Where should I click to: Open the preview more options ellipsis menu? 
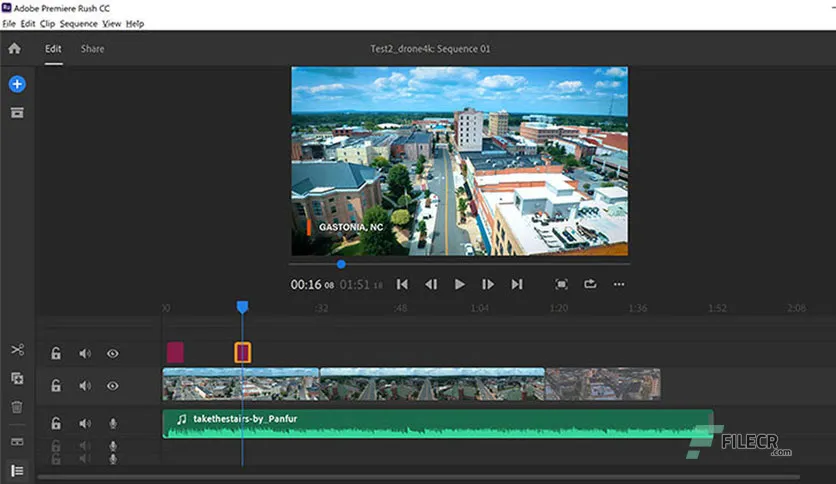(619, 284)
